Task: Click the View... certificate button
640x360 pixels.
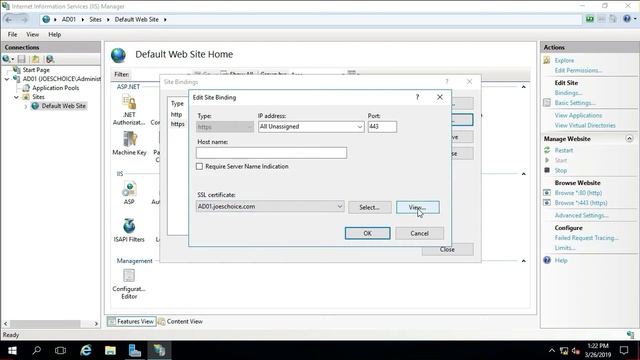Action: click(x=418, y=207)
